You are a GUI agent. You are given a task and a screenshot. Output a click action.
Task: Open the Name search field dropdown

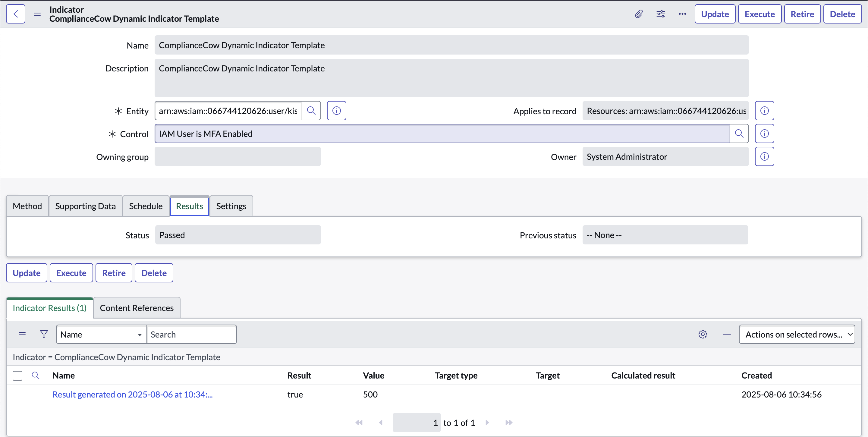[101, 334]
